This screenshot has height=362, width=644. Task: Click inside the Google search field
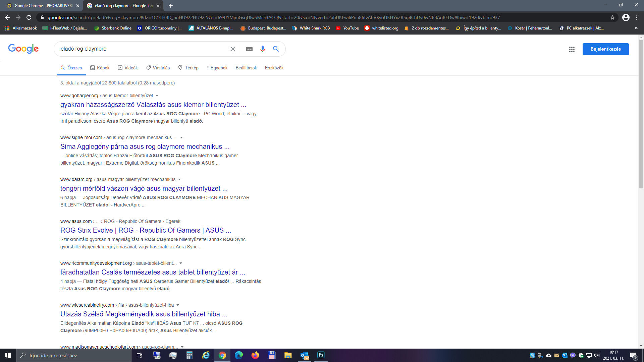(x=141, y=49)
